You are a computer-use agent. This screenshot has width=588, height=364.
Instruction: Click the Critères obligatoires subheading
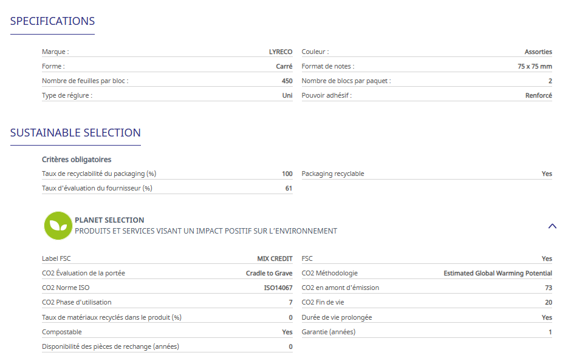(x=77, y=160)
